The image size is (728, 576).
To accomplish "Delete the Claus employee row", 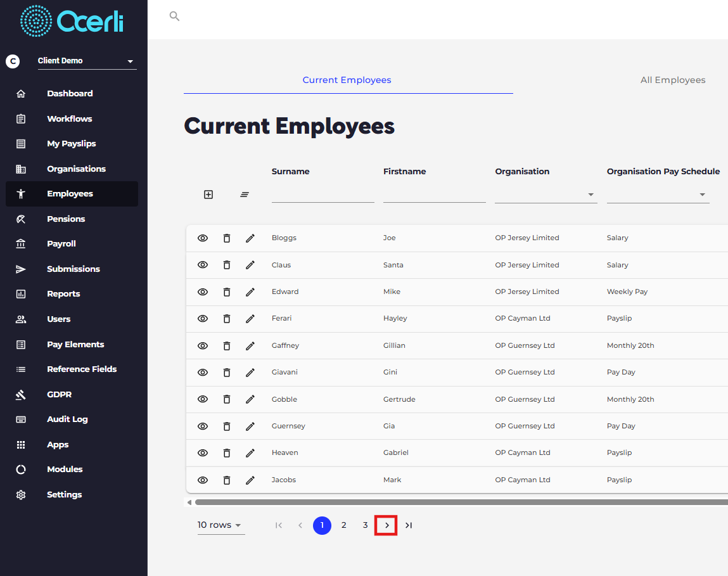I will [x=227, y=265].
